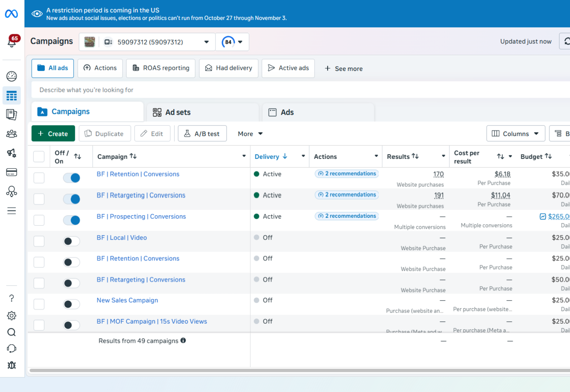Expand the opportunity score 84 dropdown
Image resolution: width=570 pixels, height=392 pixels.
coord(232,42)
